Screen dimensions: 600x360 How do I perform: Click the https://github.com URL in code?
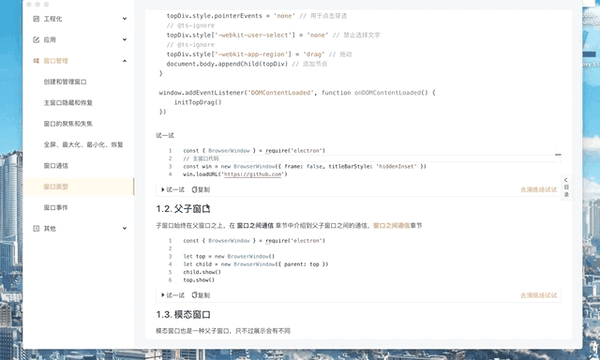(x=253, y=174)
